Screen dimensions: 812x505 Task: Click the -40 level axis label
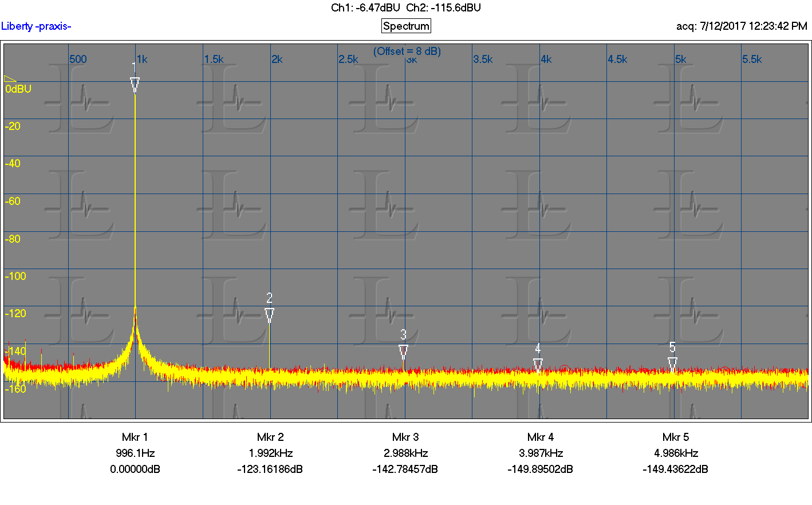(x=13, y=163)
